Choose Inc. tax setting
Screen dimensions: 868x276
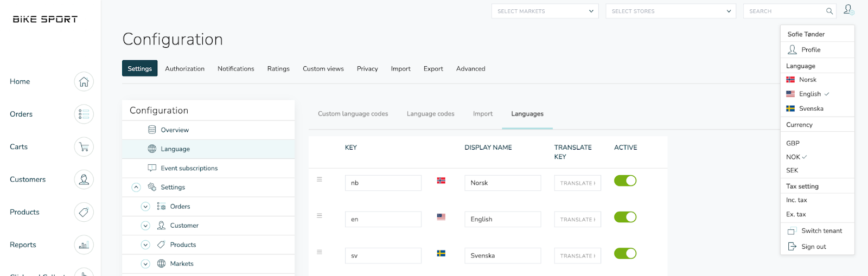point(796,200)
